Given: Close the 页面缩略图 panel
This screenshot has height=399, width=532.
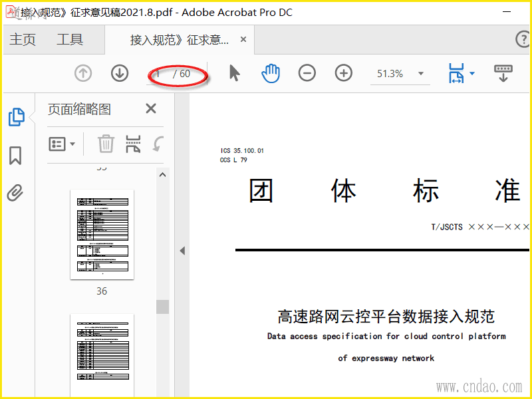Looking at the screenshot, I should (151, 108).
